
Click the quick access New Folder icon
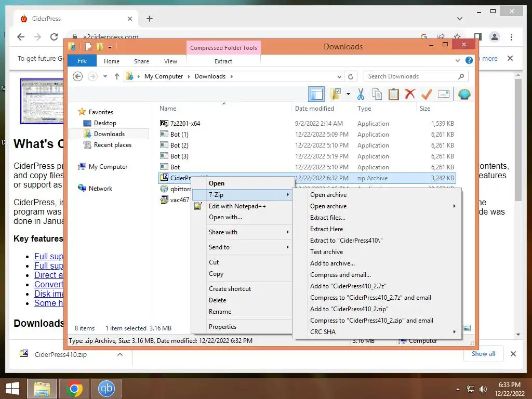[100, 46]
